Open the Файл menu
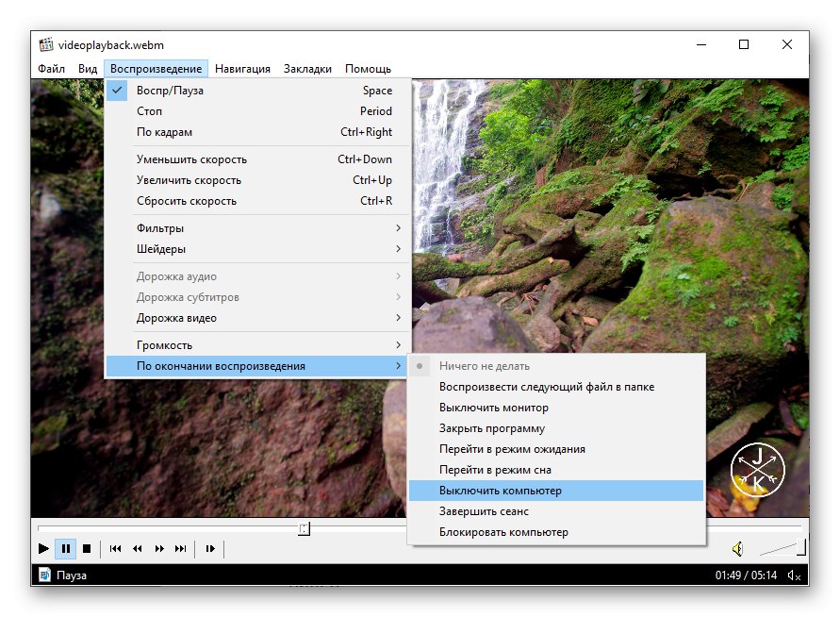 pos(52,69)
